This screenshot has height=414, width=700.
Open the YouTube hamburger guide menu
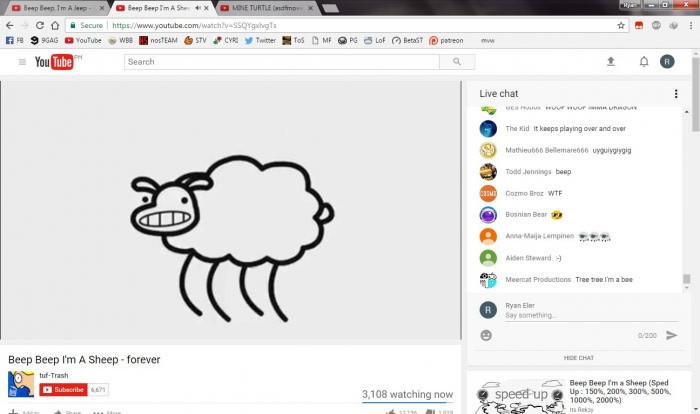point(22,62)
